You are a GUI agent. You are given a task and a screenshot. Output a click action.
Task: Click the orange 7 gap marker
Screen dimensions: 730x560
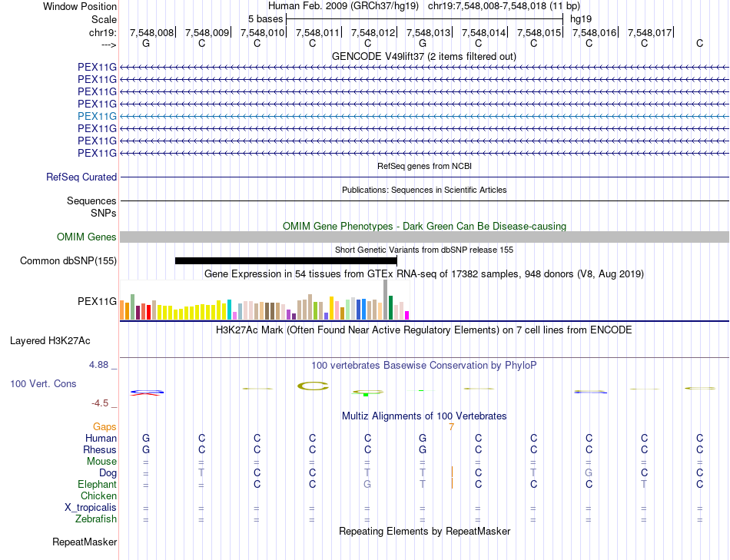pyautogui.click(x=451, y=427)
